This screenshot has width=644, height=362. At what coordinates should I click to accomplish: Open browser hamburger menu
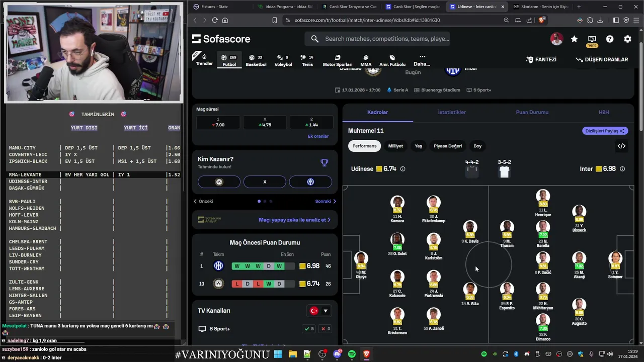(x=636, y=20)
